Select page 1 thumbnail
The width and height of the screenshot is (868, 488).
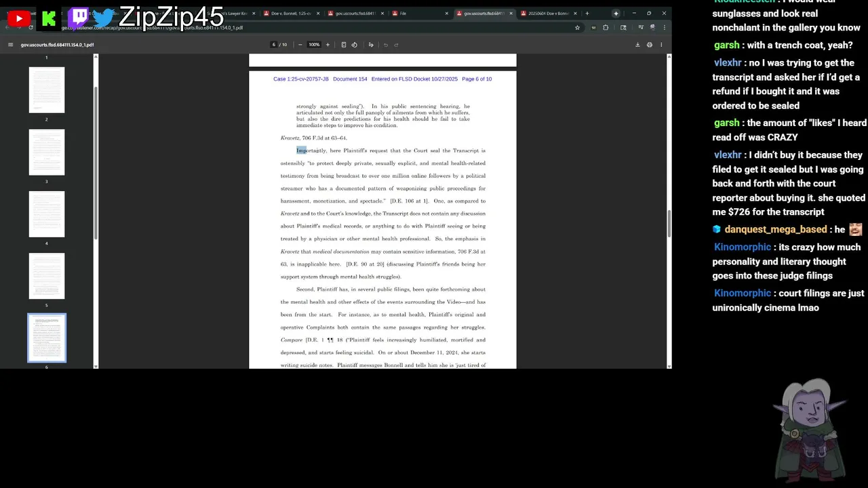(47, 89)
